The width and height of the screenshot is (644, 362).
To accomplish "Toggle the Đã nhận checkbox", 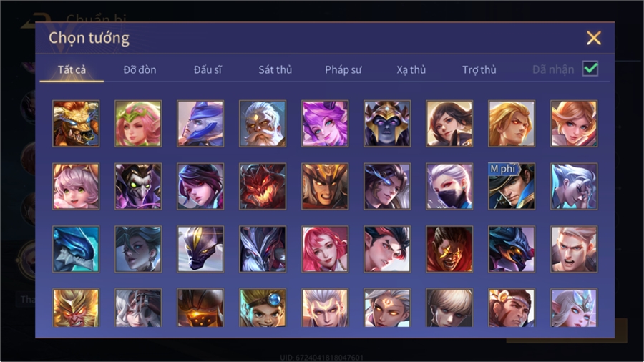I will point(590,69).
